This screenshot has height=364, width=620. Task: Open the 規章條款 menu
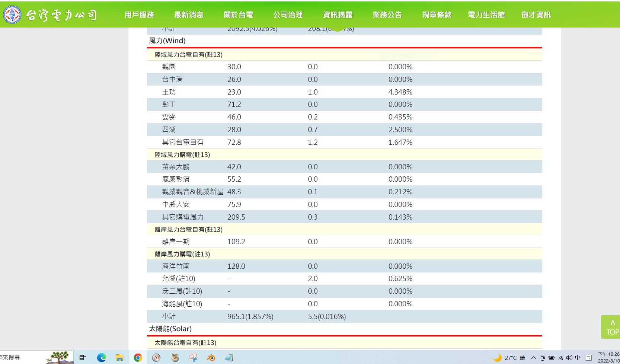(437, 15)
